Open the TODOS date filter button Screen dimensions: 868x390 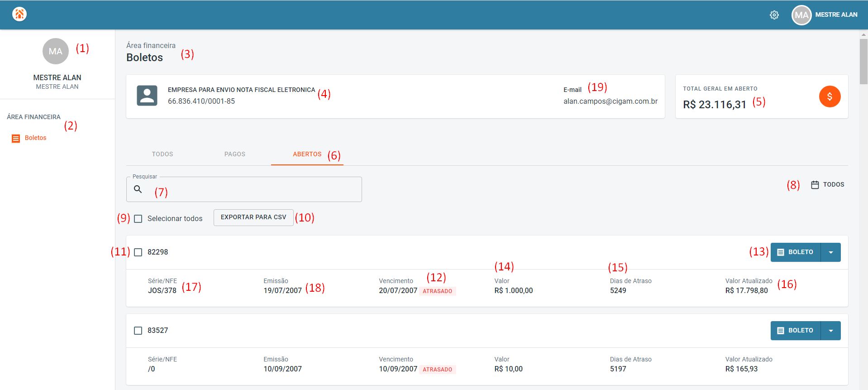point(828,185)
